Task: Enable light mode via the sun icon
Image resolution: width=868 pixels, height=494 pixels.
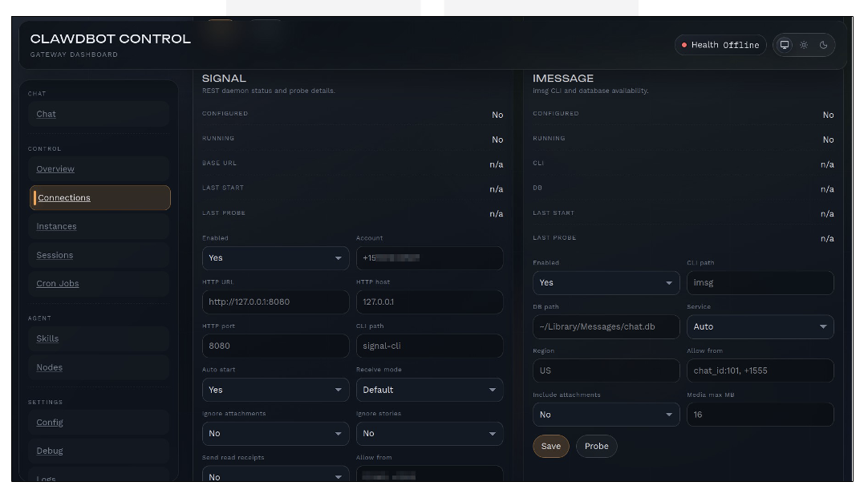Action: 803,45
